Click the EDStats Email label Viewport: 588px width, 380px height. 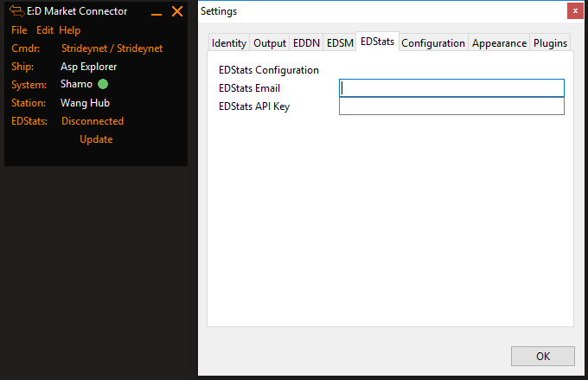pyautogui.click(x=249, y=88)
